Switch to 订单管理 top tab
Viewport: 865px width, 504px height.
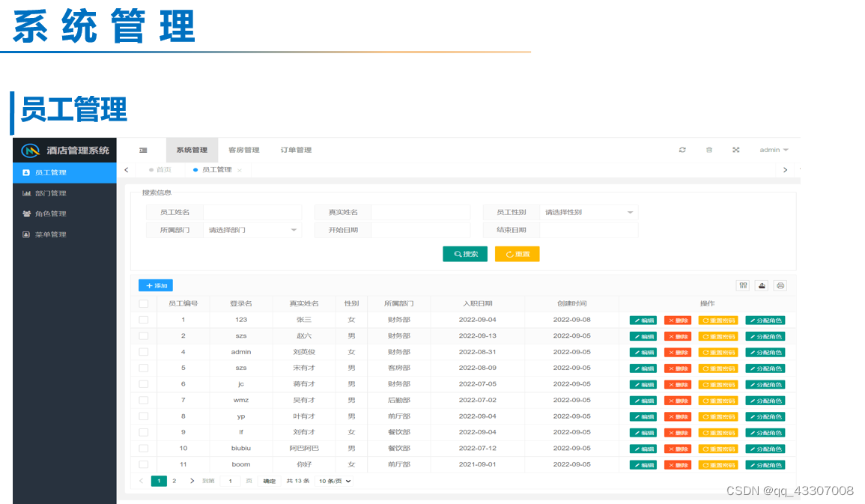click(297, 150)
